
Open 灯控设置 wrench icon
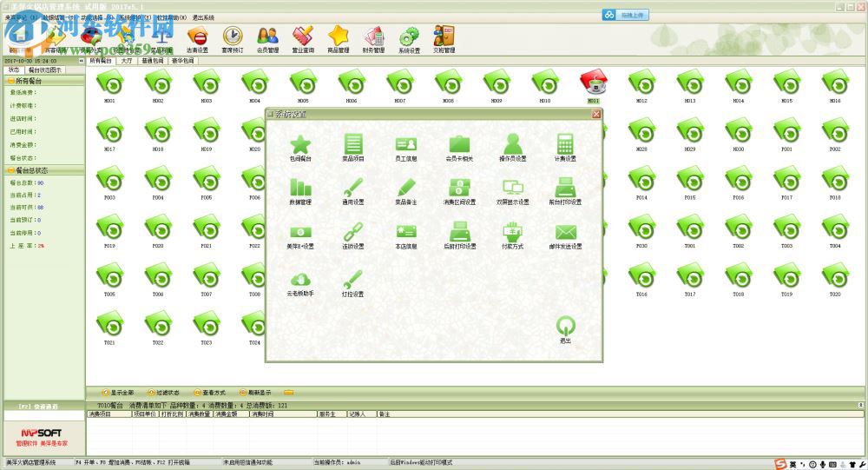(x=352, y=281)
